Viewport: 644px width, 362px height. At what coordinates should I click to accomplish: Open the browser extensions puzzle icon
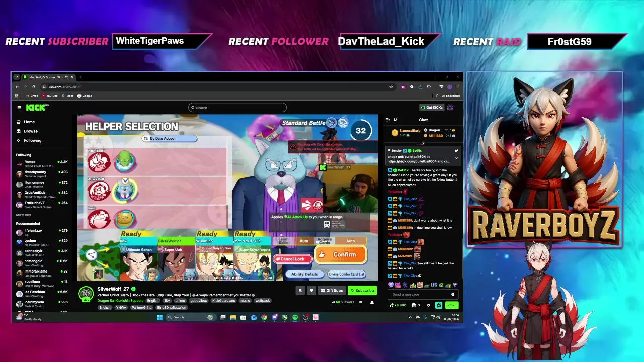tap(428, 87)
